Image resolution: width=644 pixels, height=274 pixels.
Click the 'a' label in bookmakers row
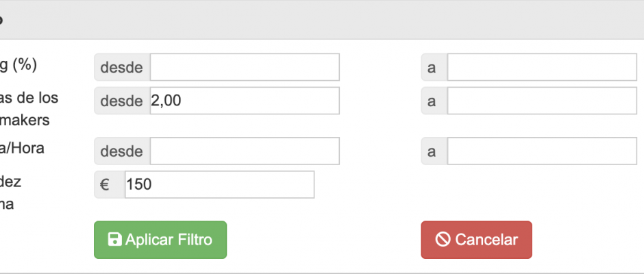tap(432, 101)
